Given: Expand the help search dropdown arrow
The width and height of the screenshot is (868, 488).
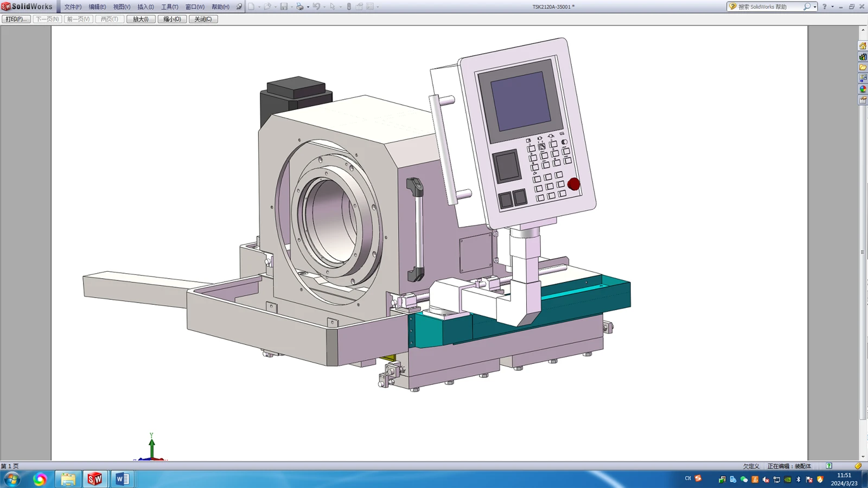Looking at the screenshot, I should 815,7.
